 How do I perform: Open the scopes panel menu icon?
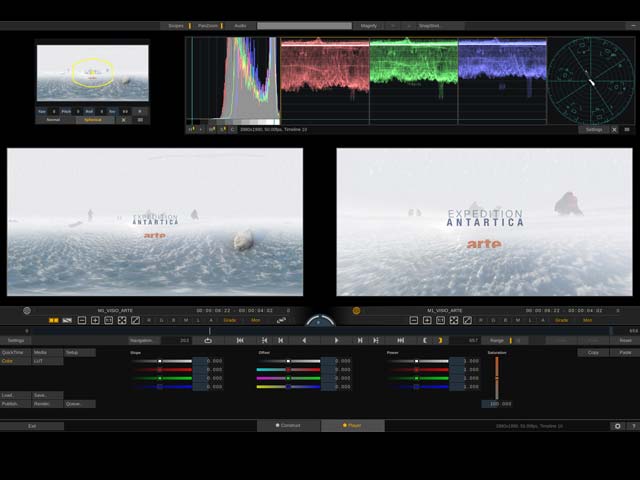[x=627, y=130]
